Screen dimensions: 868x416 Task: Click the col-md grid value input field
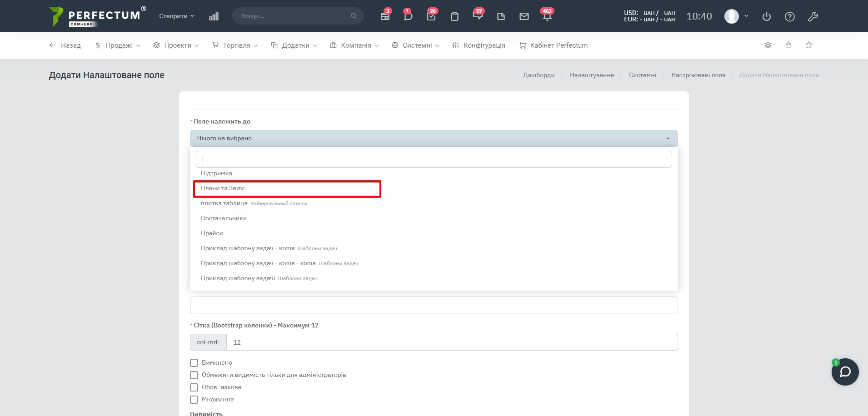pos(452,342)
